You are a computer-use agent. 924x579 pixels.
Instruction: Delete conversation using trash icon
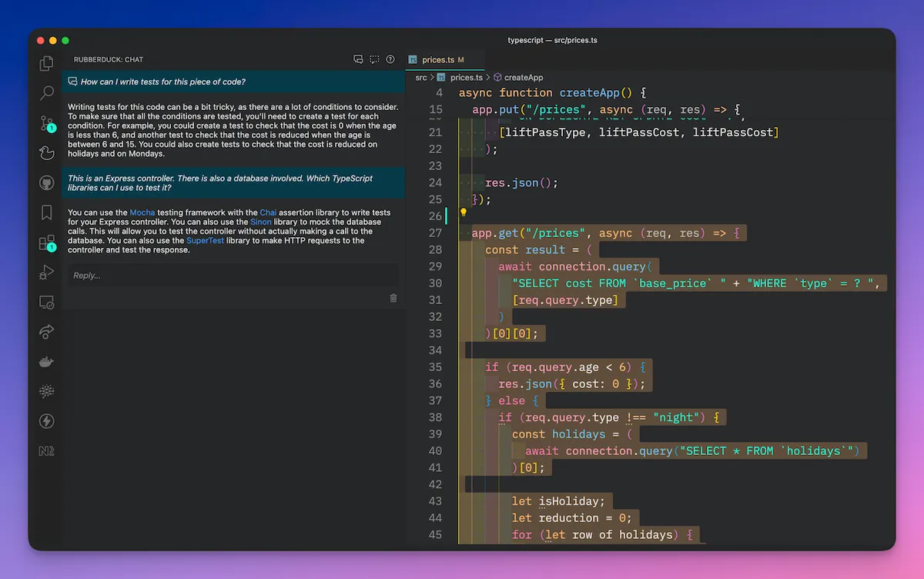(393, 298)
